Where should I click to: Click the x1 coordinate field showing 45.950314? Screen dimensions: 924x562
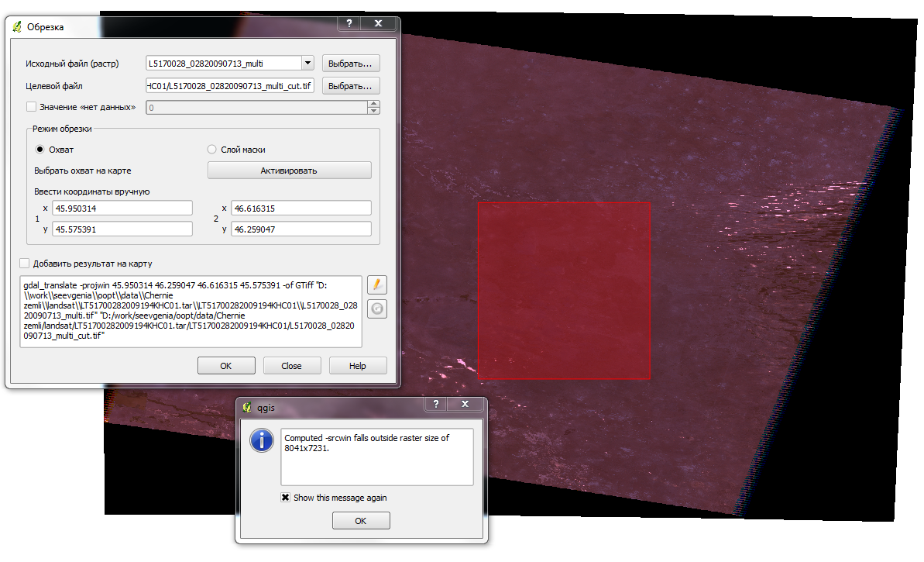click(x=122, y=207)
